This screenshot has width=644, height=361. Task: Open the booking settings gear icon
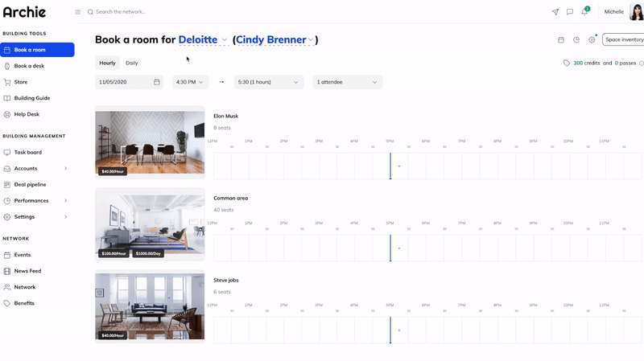click(592, 39)
